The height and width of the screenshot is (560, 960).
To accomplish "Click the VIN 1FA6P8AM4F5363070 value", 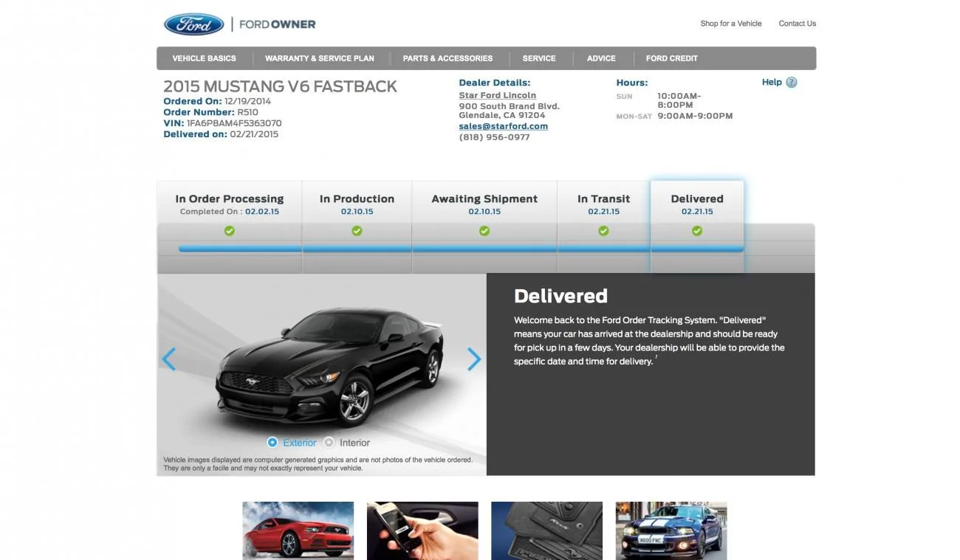I will click(x=234, y=123).
